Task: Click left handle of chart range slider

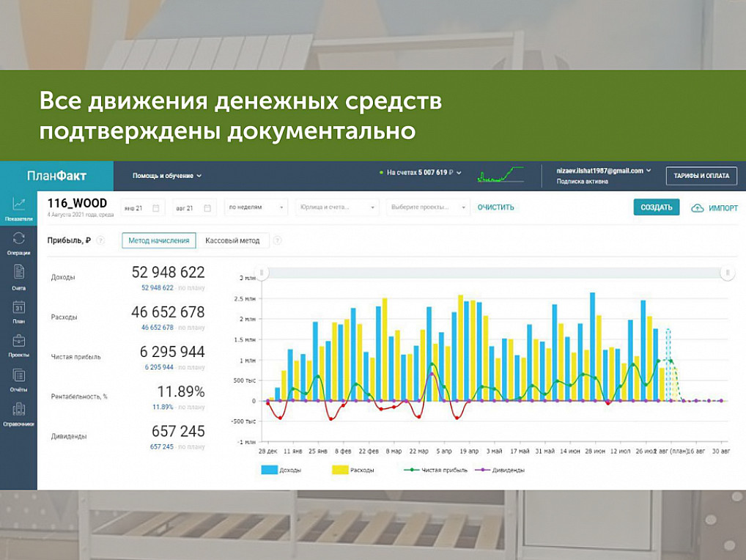Action: click(261, 273)
